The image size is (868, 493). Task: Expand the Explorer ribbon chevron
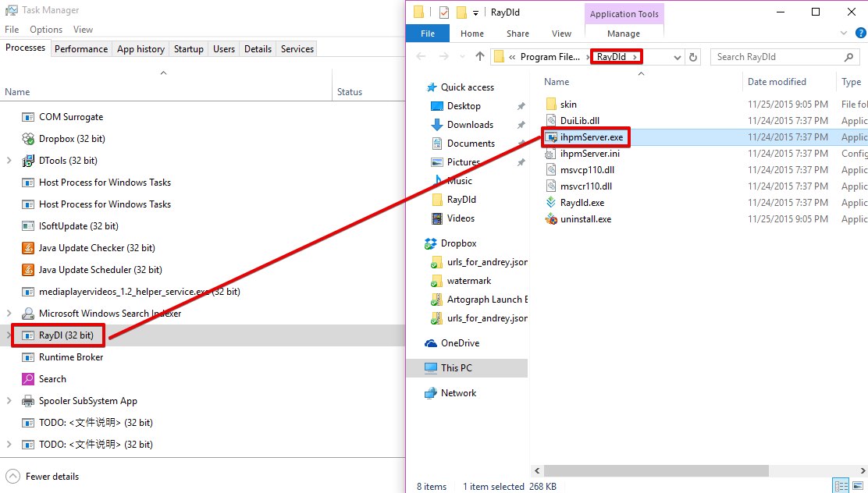tap(843, 34)
